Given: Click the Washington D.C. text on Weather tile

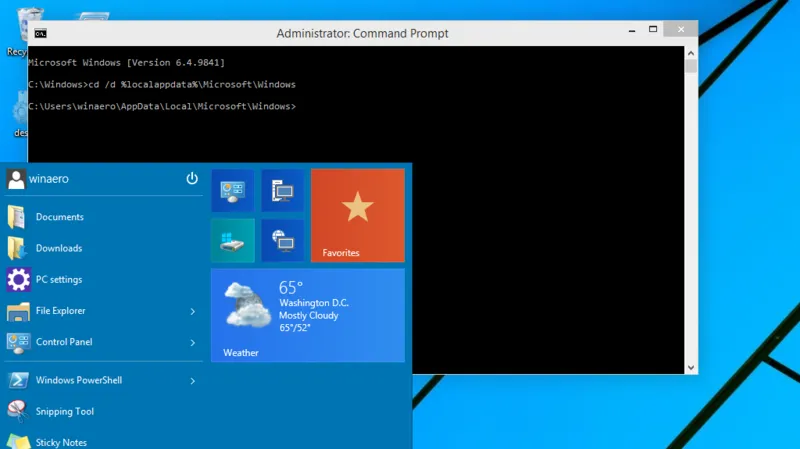Looking at the screenshot, I should pos(314,303).
